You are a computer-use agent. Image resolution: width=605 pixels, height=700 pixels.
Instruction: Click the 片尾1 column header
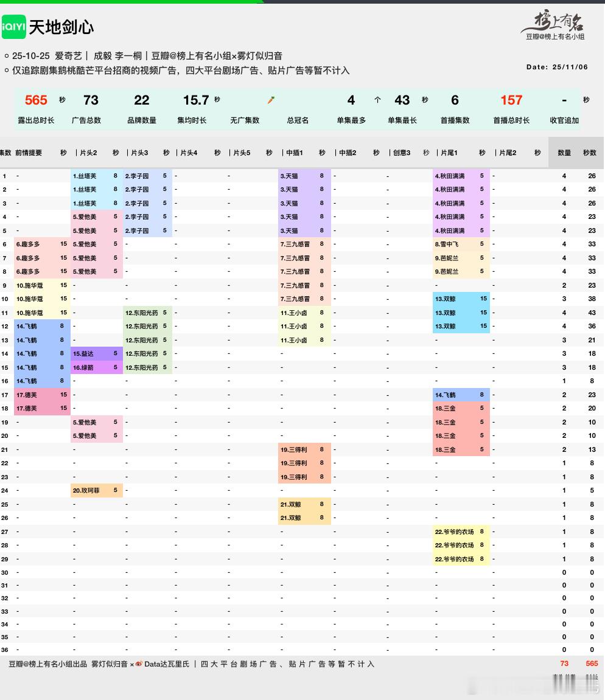pos(449,153)
